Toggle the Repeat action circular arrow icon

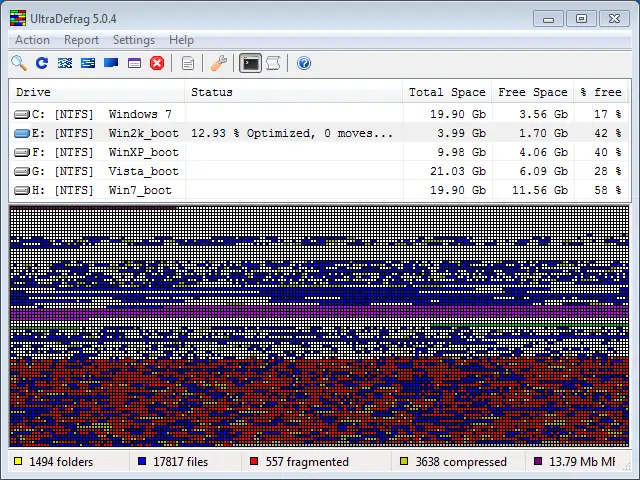(42, 63)
